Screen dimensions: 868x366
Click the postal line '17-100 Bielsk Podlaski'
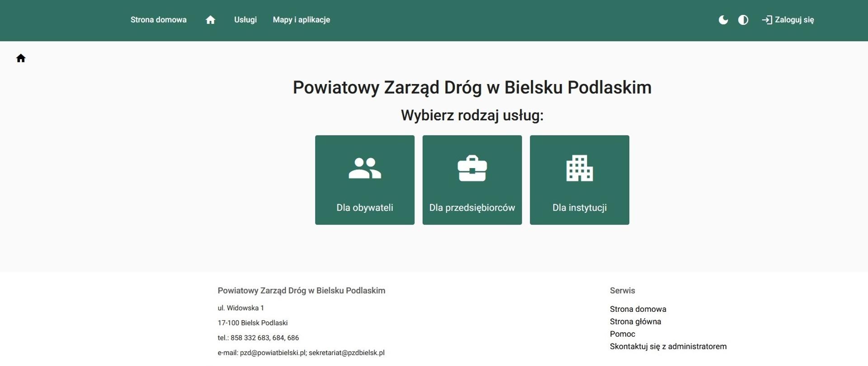pyautogui.click(x=253, y=323)
